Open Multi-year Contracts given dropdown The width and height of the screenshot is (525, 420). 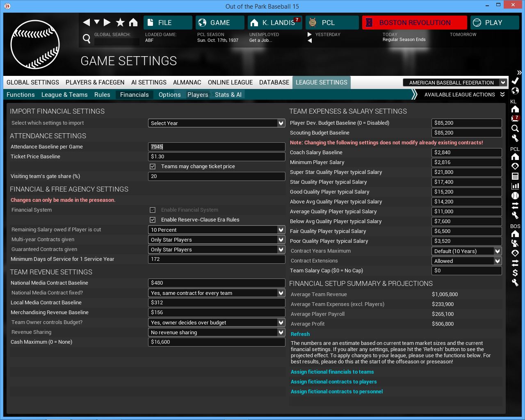coord(217,240)
